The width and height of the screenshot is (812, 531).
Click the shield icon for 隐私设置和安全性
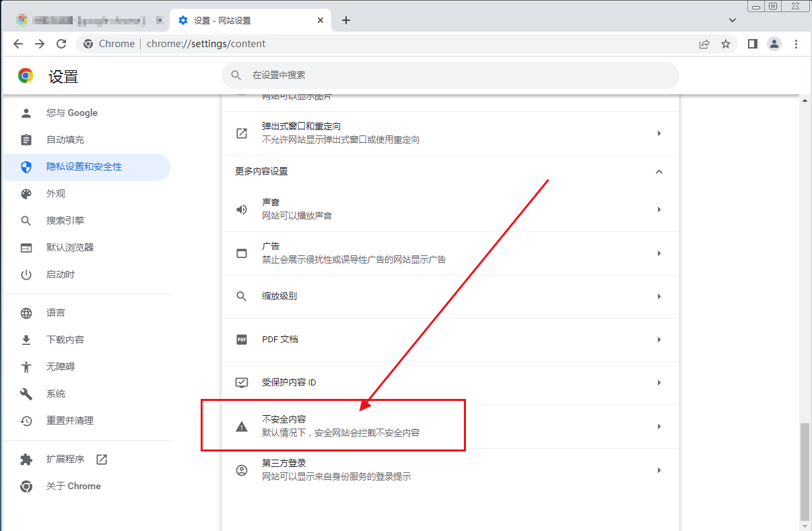click(26, 166)
